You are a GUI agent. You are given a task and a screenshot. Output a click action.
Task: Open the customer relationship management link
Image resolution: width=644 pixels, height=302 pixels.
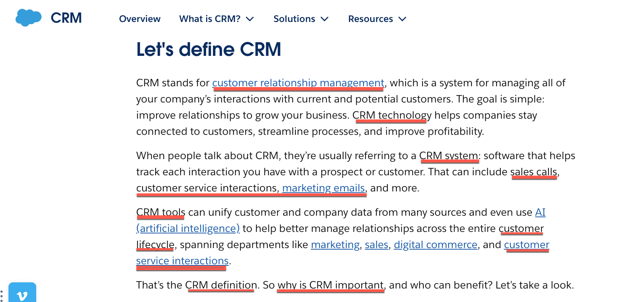pos(298,83)
